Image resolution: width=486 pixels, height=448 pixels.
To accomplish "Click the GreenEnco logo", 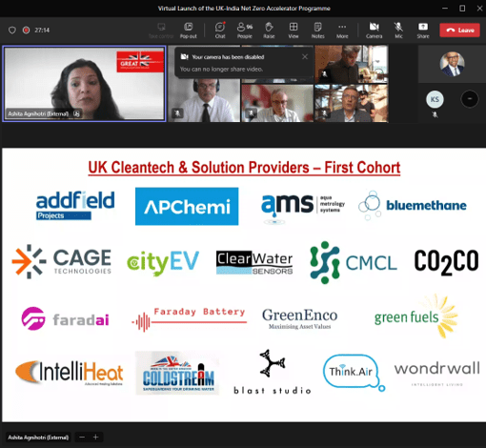I will click(x=299, y=318).
